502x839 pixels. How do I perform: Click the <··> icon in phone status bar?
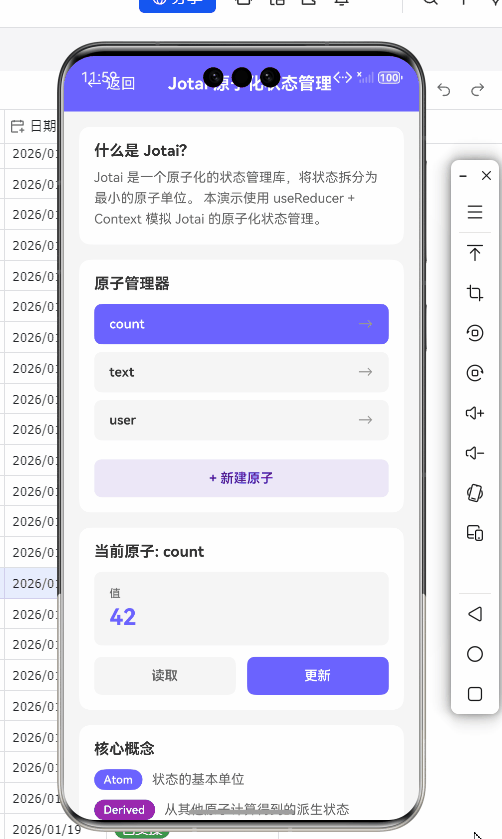[x=343, y=78]
